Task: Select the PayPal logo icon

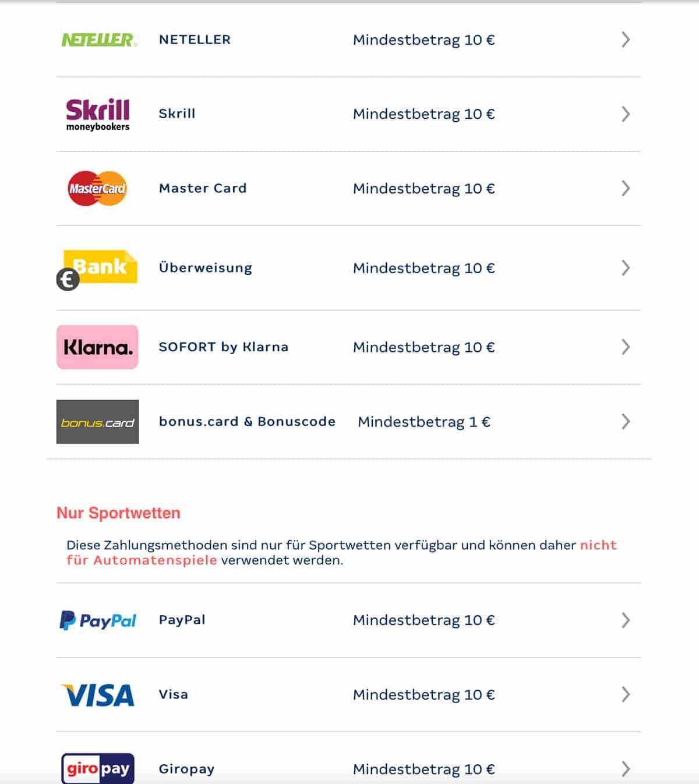Action: tap(98, 620)
